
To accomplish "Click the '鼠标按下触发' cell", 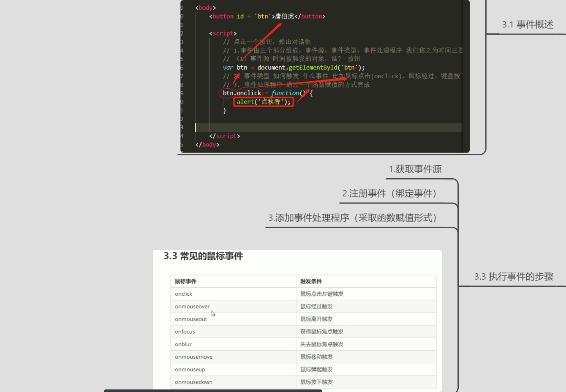I will pos(366,382).
